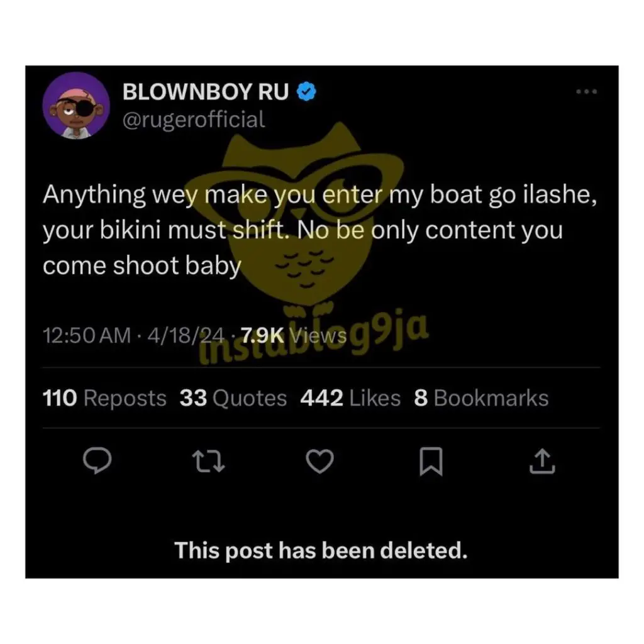View the 7.9K Views analytics

pyautogui.click(x=294, y=335)
